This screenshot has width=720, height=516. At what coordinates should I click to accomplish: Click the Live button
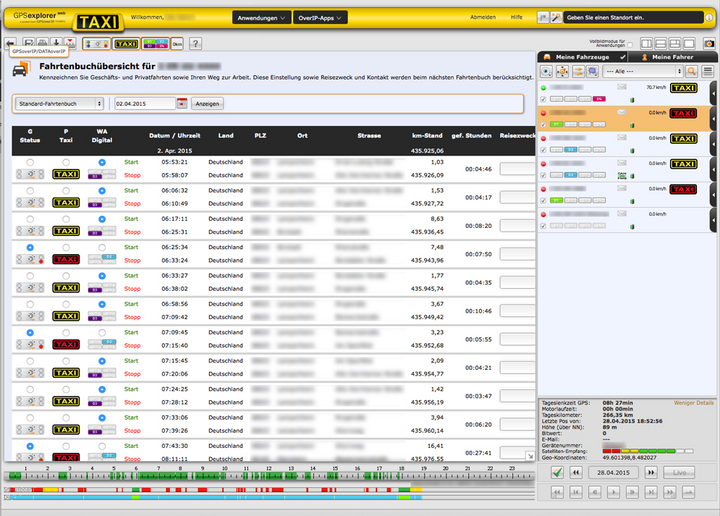tap(679, 472)
